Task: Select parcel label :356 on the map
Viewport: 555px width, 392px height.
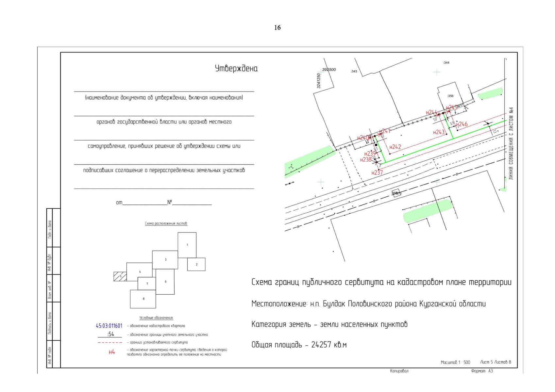Action: 450,96
